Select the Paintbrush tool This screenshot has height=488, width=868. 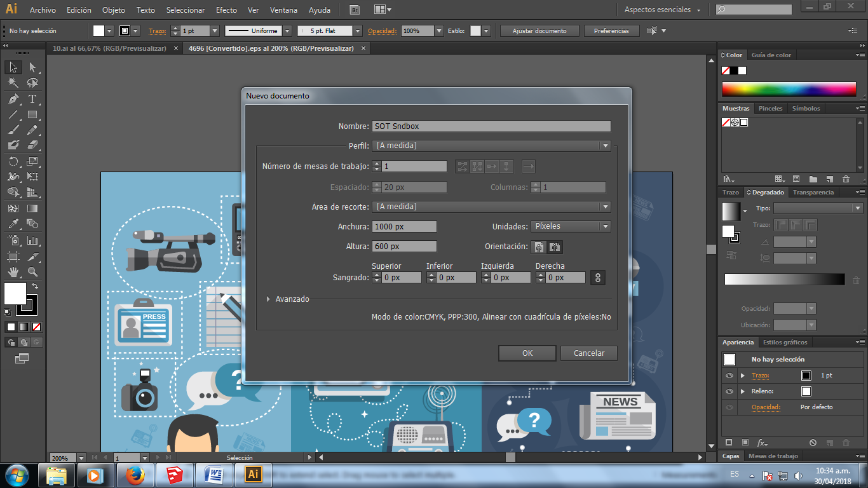(13, 130)
